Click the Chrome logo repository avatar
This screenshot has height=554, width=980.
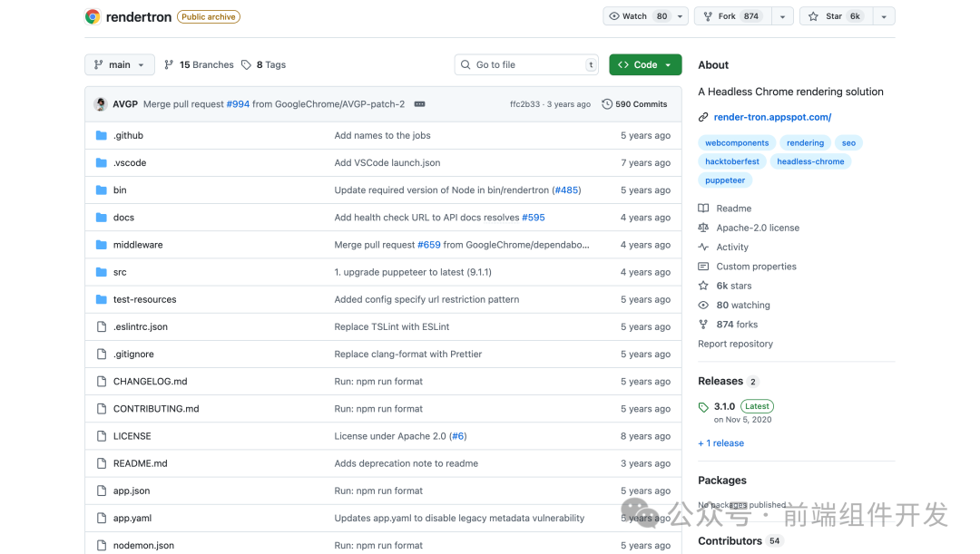[93, 17]
